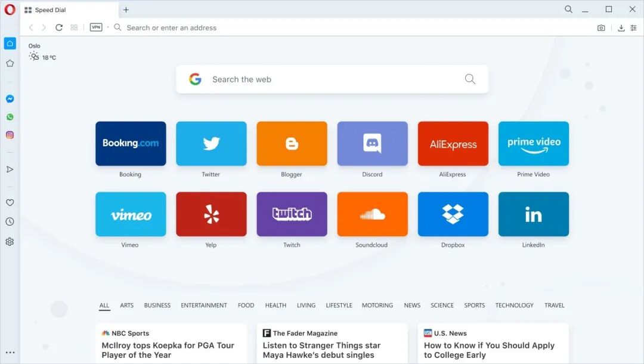Select the NEWS category tab
The height and width of the screenshot is (364, 644).
tap(412, 306)
